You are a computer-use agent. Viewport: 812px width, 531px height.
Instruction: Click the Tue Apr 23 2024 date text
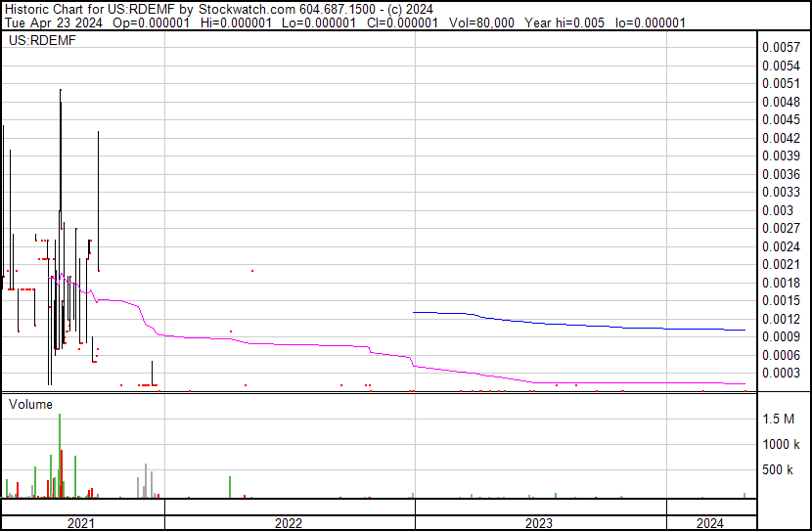click(48, 22)
